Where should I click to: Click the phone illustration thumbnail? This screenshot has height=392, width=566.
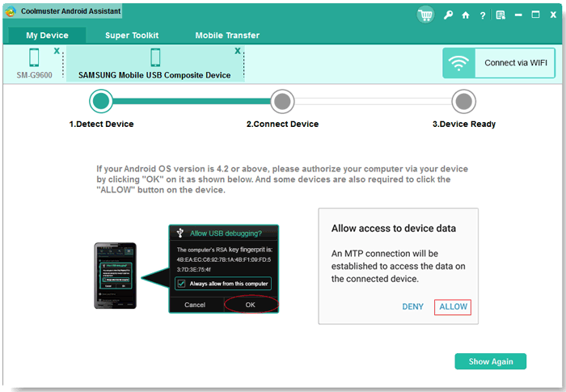click(115, 276)
